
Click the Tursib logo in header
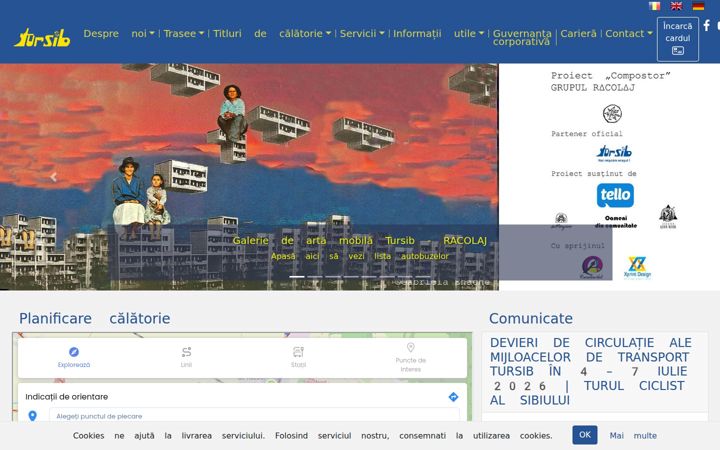(42, 38)
